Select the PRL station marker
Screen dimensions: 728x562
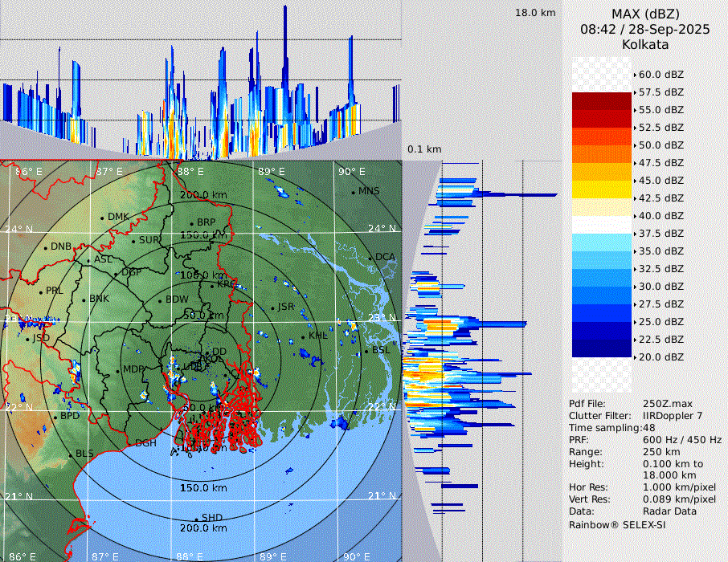coord(41,291)
